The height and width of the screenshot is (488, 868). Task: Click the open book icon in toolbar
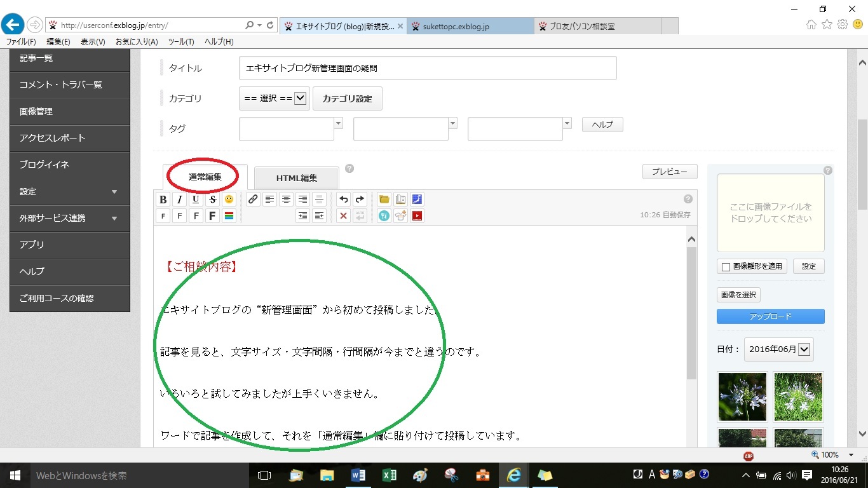point(400,200)
